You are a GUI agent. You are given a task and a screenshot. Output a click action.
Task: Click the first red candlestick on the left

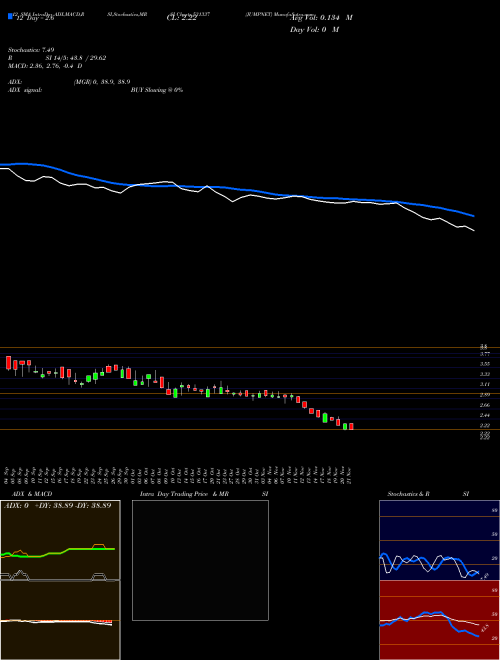[x=8, y=363]
